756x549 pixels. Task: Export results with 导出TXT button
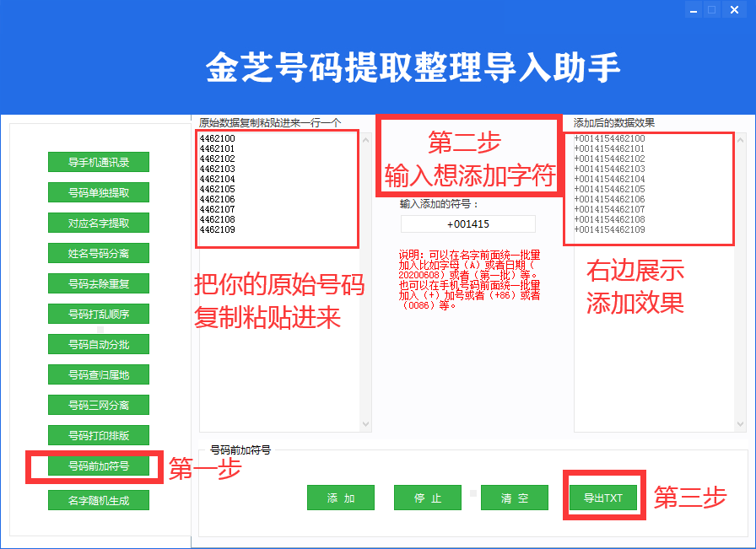pyautogui.click(x=604, y=498)
